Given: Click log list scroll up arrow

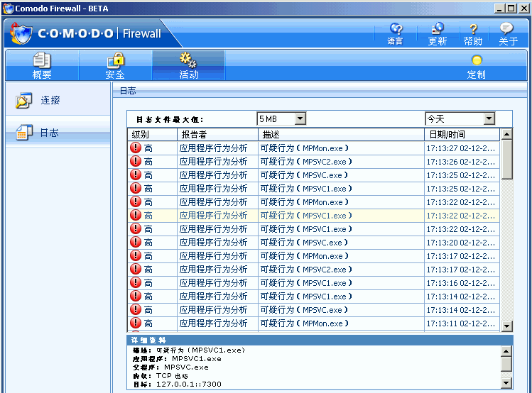Looking at the screenshot, I should click(506, 134).
